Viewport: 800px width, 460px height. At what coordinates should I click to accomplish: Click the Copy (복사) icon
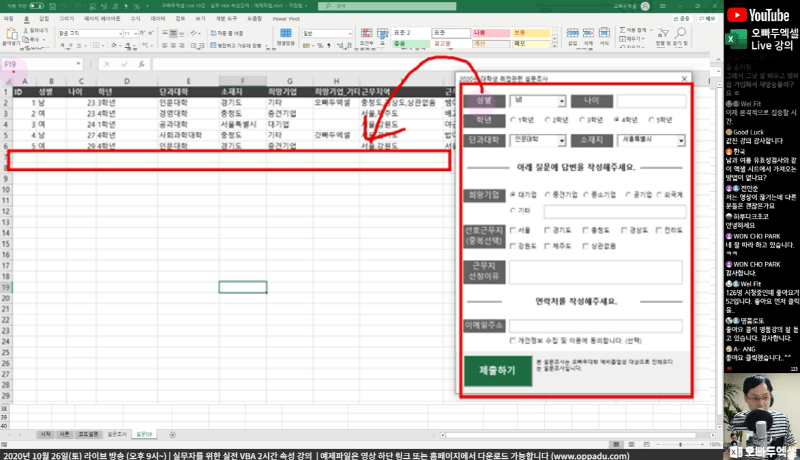(26, 39)
